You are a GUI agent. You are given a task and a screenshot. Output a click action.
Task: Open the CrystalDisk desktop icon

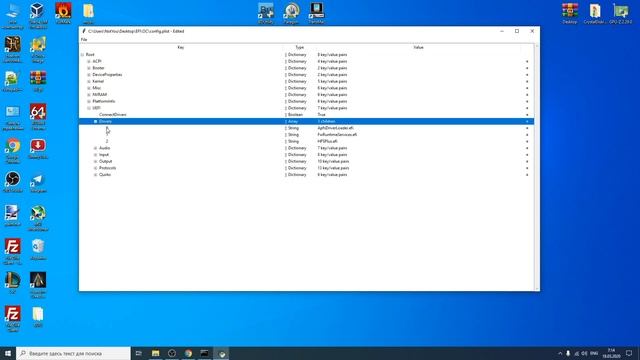(595, 13)
